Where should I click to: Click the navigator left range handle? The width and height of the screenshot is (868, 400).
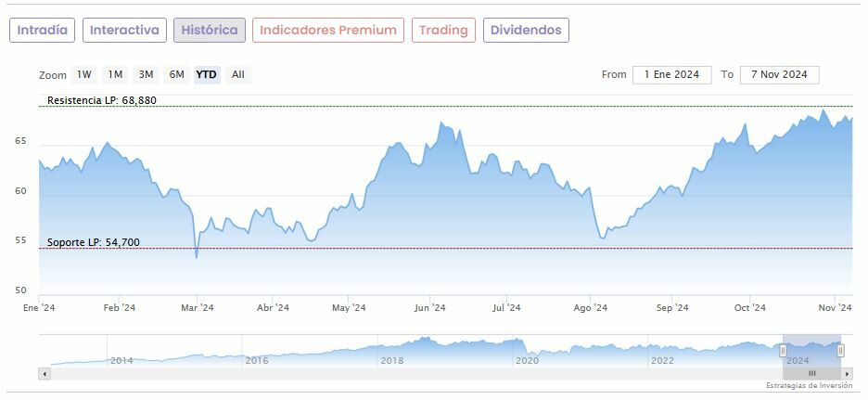[x=783, y=350]
